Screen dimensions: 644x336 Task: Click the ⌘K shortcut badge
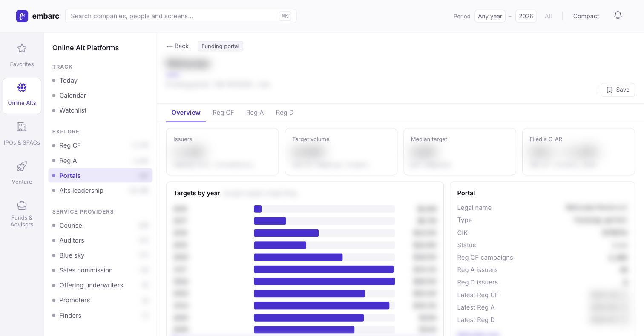[x=285, y=16]
